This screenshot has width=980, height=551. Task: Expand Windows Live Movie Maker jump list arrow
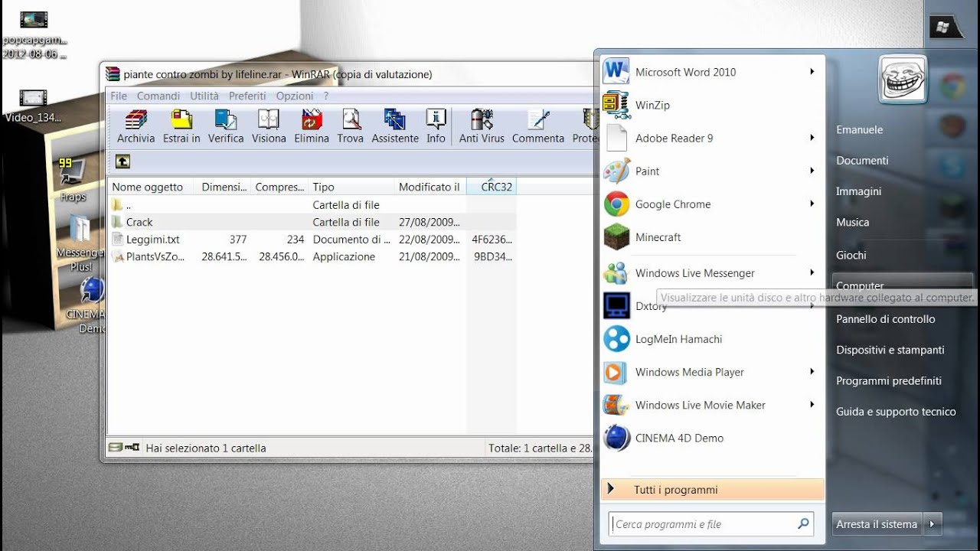pos(812,405)
